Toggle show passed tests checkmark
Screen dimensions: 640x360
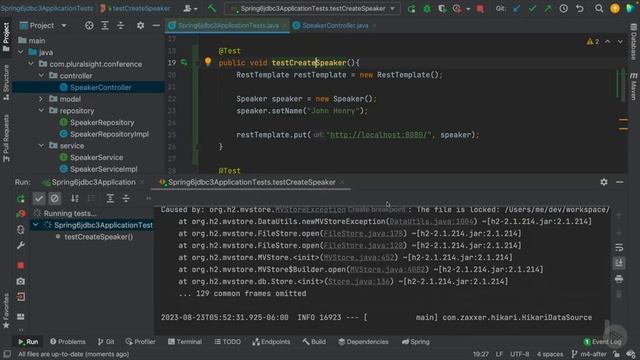[39, 198]
